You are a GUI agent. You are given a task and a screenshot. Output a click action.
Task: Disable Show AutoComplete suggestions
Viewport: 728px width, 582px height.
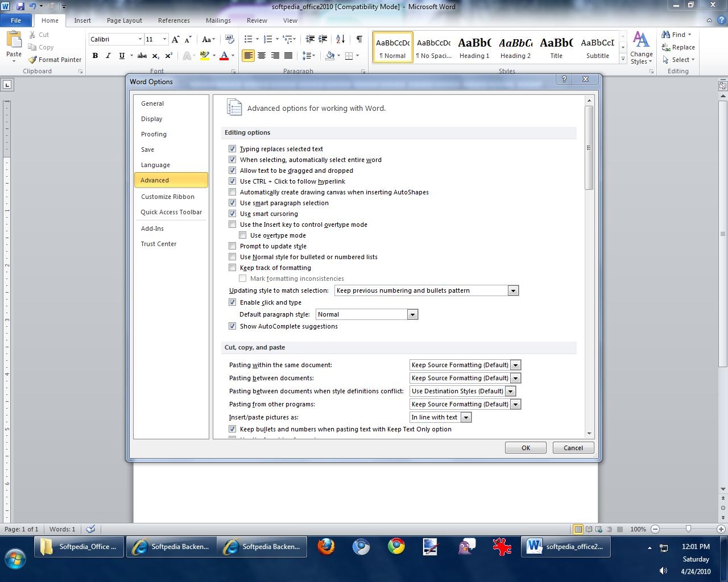point(232,326)
